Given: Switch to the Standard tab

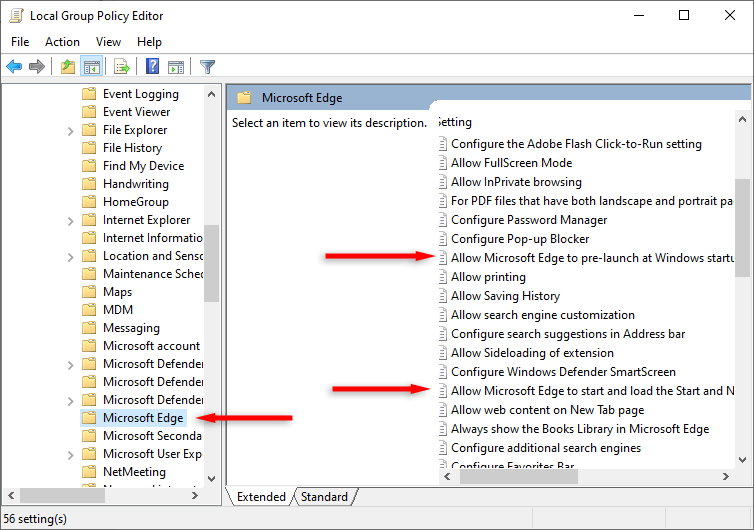Looking at the screenshot, I should (324, 497).
